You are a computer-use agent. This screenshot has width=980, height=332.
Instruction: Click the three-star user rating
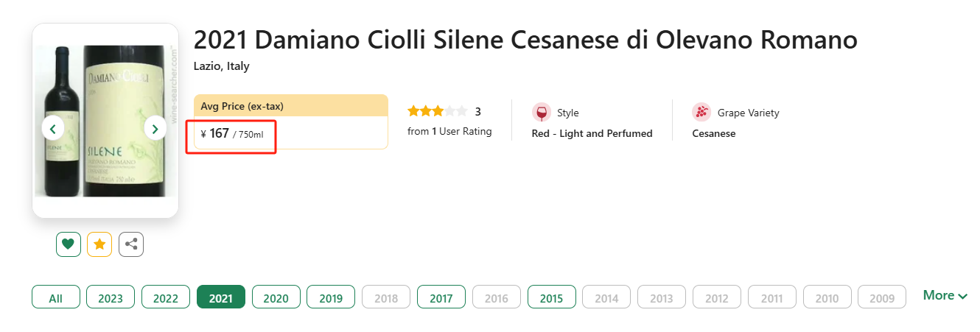[x=437, y=112]
